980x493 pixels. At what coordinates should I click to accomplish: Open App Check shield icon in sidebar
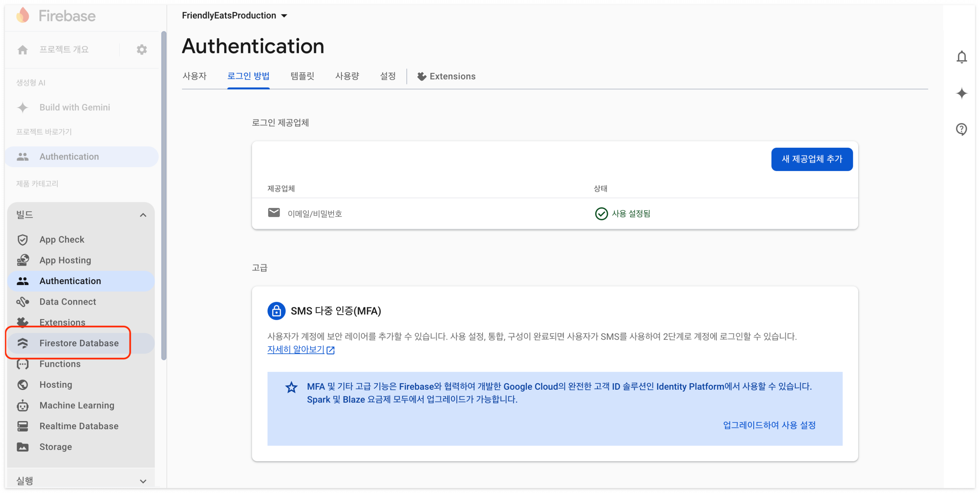point(23,239)
